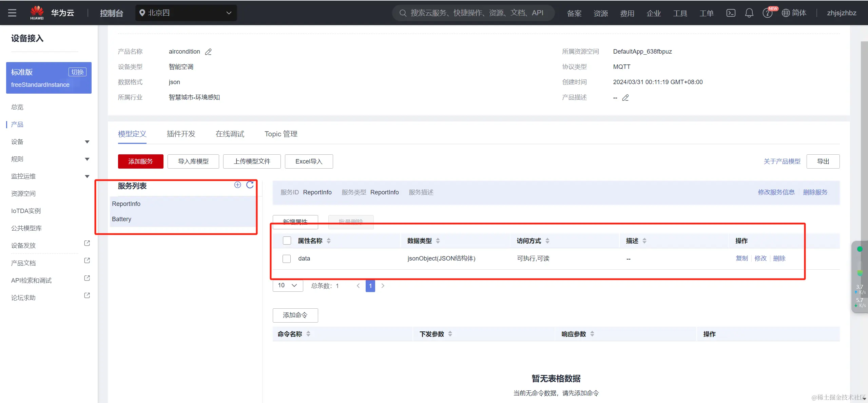
Task: Click the help question mark icon
Action: click(x=767, y=13)
